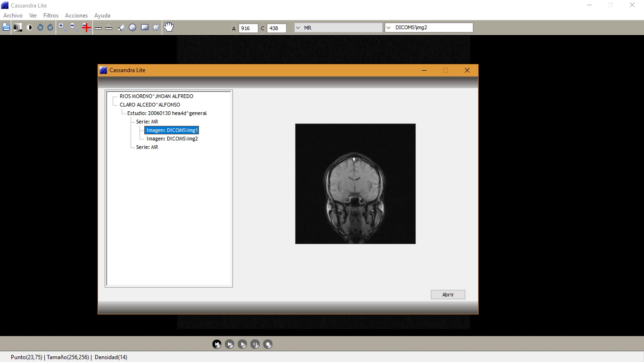Select the angle measurement tool
Screen dimensions: 644x362
click(x=121, y=28)
